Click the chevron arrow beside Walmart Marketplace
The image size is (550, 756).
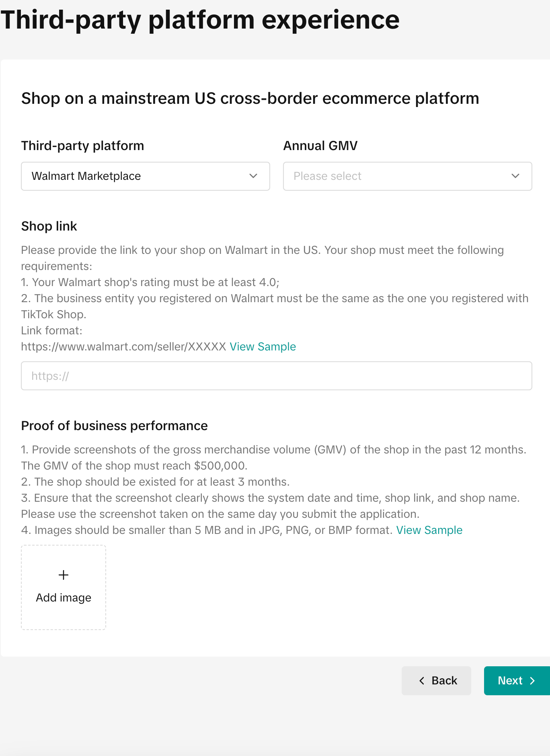[x=253, y=176]
